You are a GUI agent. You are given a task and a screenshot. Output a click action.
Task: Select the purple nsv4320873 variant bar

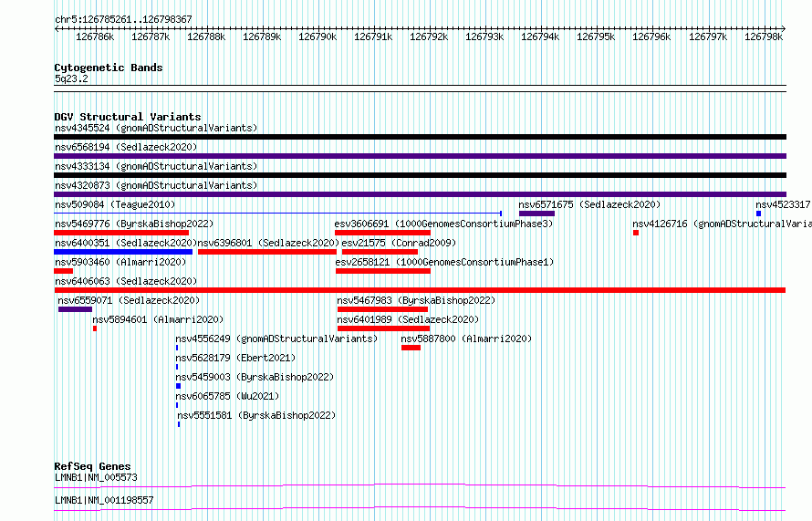(420, 194)
